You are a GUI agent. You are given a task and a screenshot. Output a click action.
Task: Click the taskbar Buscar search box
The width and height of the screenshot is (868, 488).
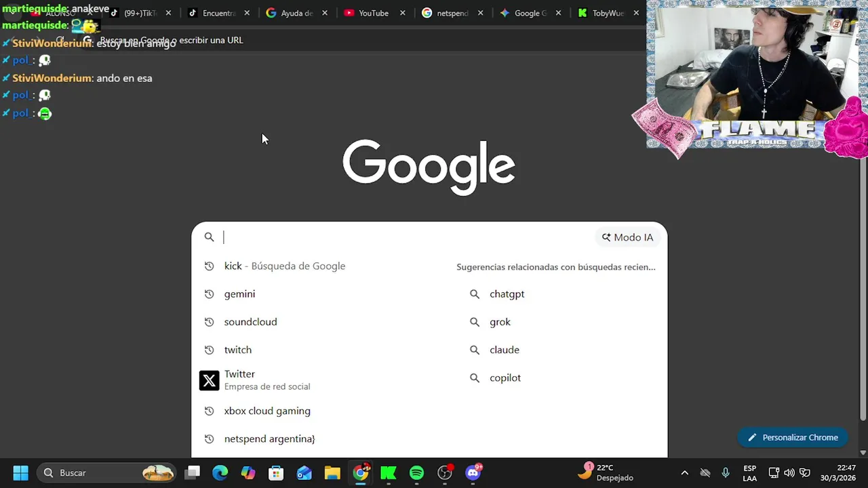(106, 472)
